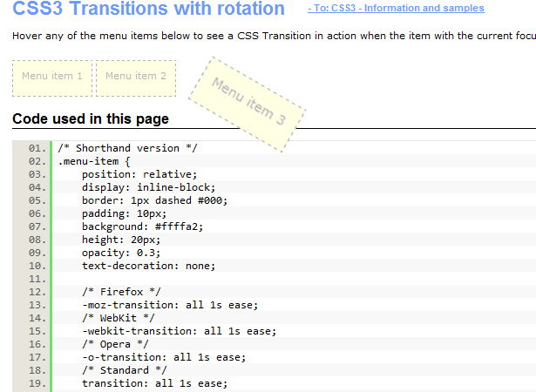Viewport: 536px width, 392px height.
Task: Open the CSS3 Information and samples link
Action: pyautogui.click(x=396, y=8)
